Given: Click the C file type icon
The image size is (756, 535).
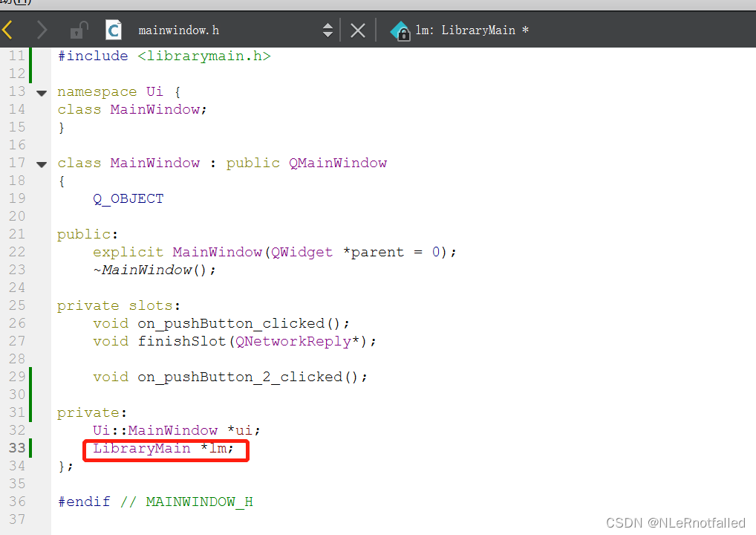Looking at the screenshot, I should pyautogui.click(x=114, y=30).
